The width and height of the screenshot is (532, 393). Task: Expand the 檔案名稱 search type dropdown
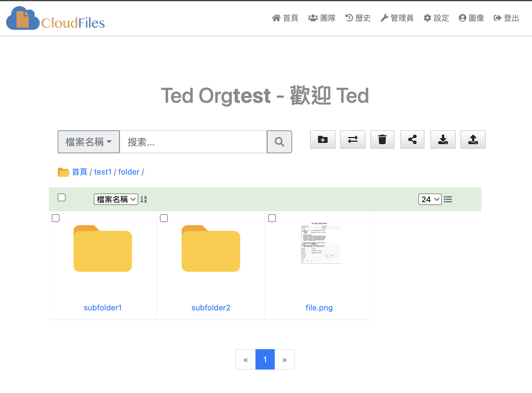coord(89,142)
